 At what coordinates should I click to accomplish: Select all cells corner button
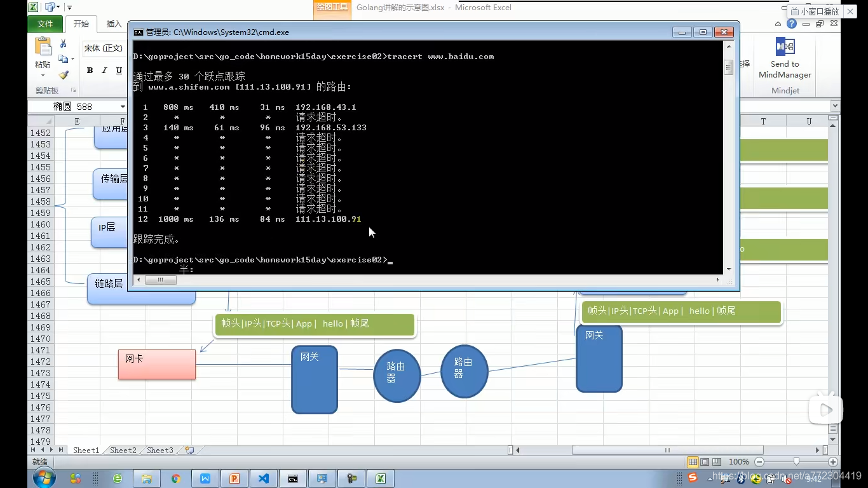[x=41, y=121]
